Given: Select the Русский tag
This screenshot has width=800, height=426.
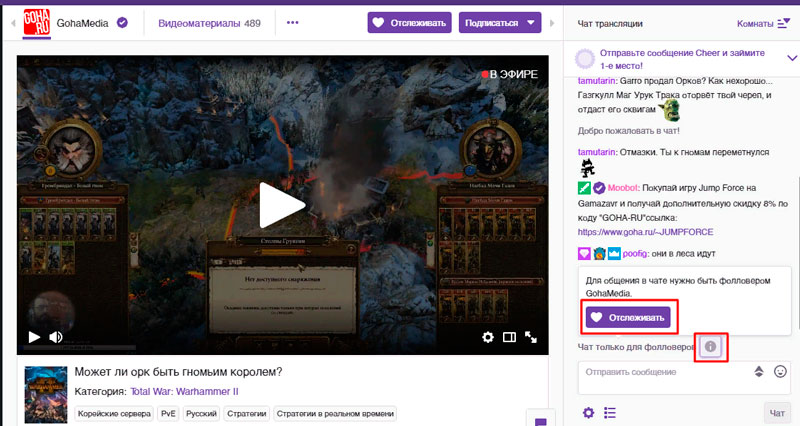Looking at the screenshot, I should pos(201,413).
